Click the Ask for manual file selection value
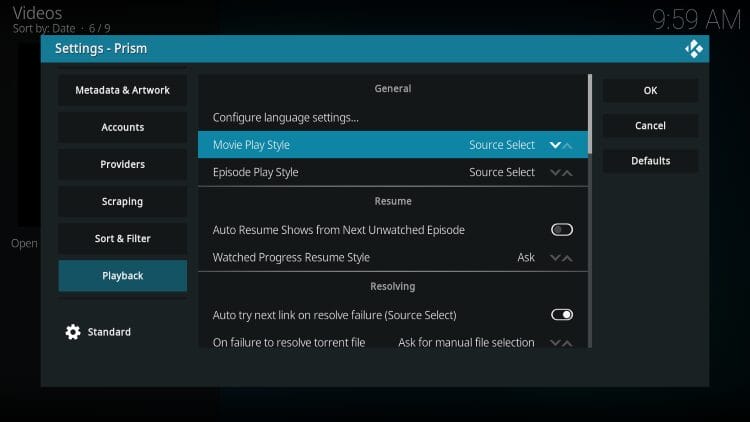This screenshot has height=422, width=750. point(466,342)
